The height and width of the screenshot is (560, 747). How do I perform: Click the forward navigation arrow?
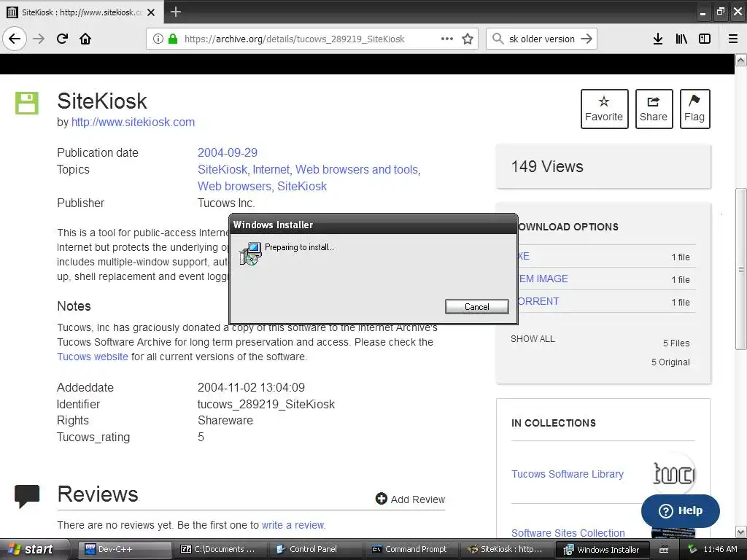click(39, 39)
